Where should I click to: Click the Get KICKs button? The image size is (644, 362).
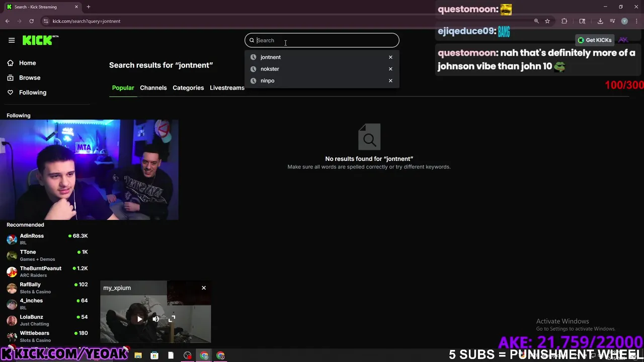click(x=595, y=40)
